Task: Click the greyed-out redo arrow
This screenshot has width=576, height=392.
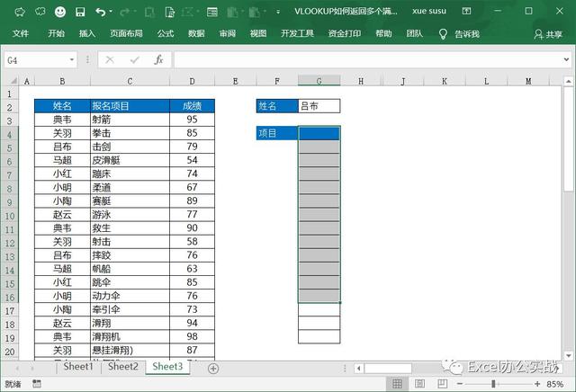Action: coord(124,12)
